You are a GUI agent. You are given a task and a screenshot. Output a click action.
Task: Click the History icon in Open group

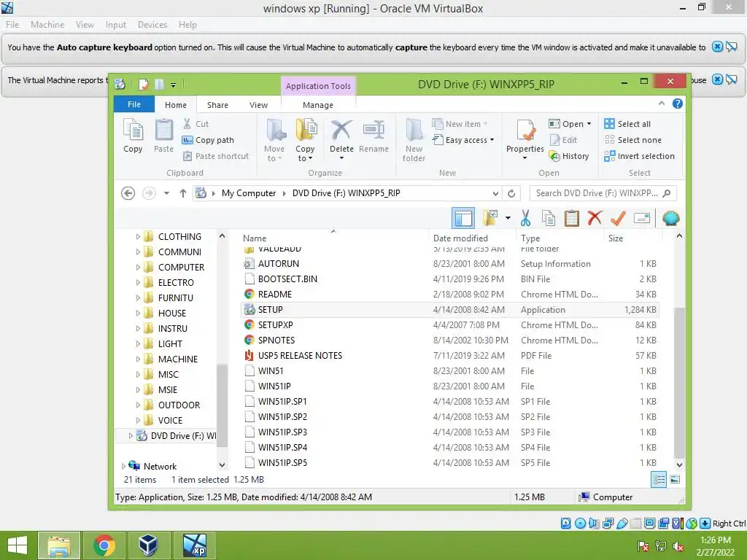(569, 156)
